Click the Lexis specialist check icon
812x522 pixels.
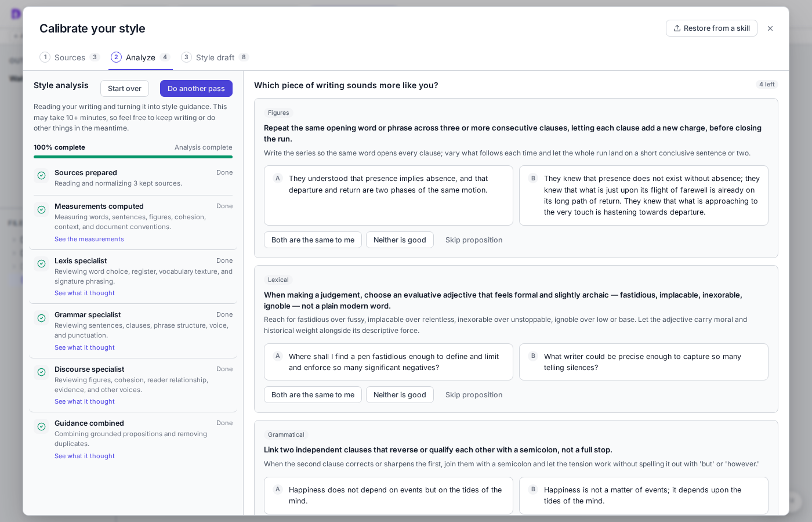[42, 264]
